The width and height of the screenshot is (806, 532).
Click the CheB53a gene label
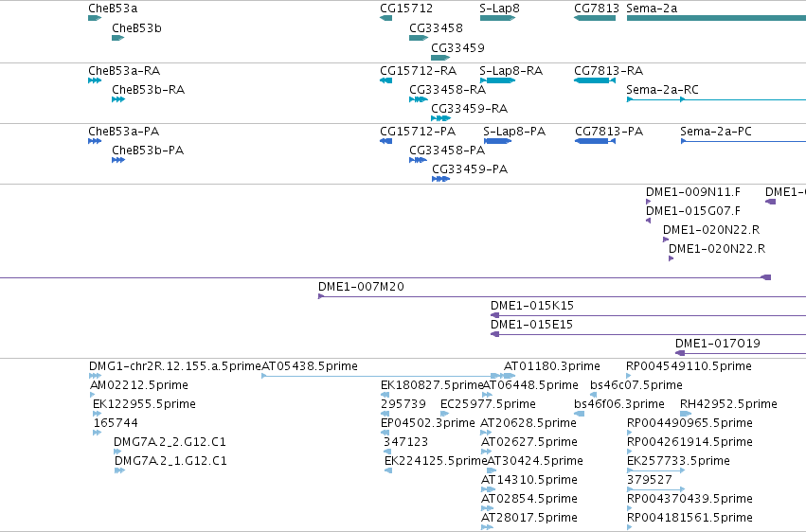coord(113,9)
